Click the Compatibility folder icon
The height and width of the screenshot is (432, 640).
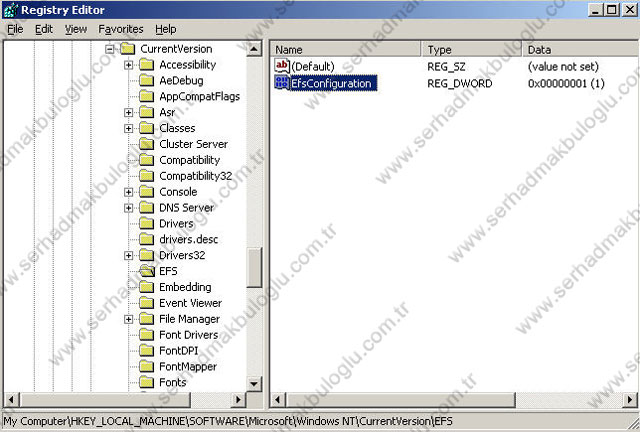click(147, 160)
